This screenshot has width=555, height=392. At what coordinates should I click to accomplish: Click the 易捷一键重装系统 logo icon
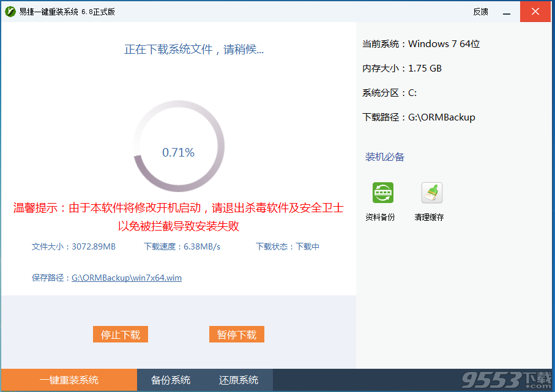[10, 11]
